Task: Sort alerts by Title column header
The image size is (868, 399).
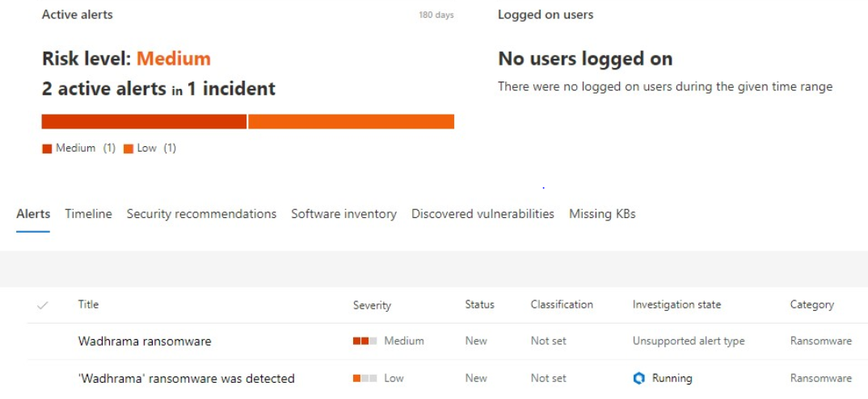Action: coord(88,304)
